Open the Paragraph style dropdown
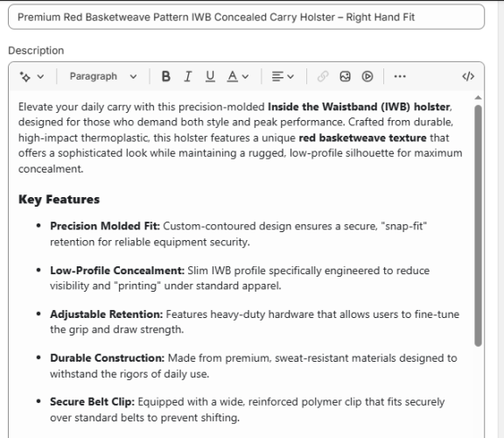This screenshot has width=504, height=438. coord(103,76)
